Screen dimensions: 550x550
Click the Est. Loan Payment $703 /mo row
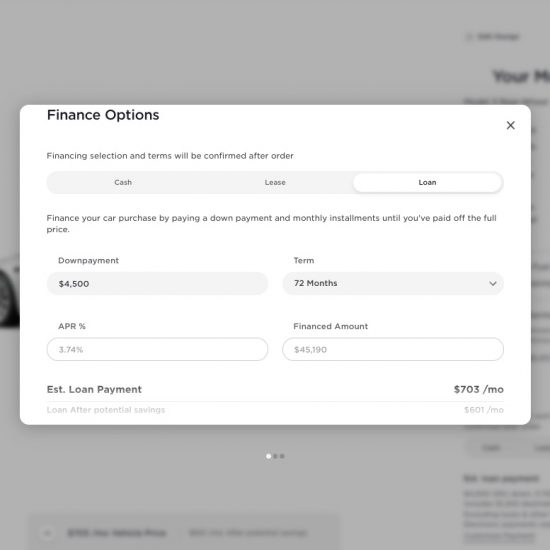pos(275,389)
